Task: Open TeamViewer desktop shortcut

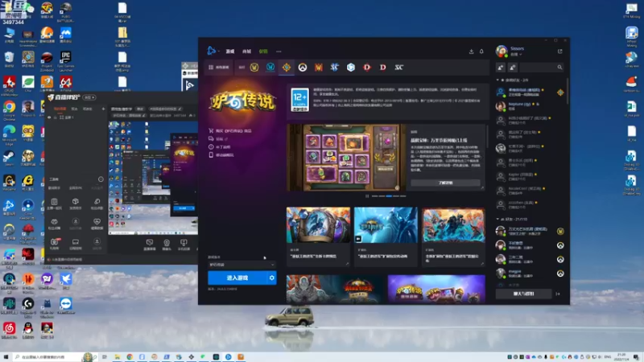Action: click(x=66, y=304)
